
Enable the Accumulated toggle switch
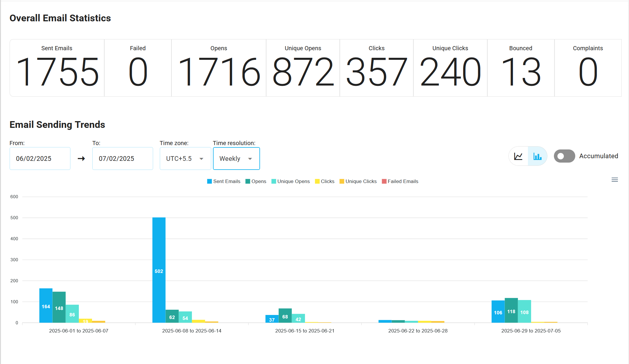pyautogui.click(x=564, y=156)
